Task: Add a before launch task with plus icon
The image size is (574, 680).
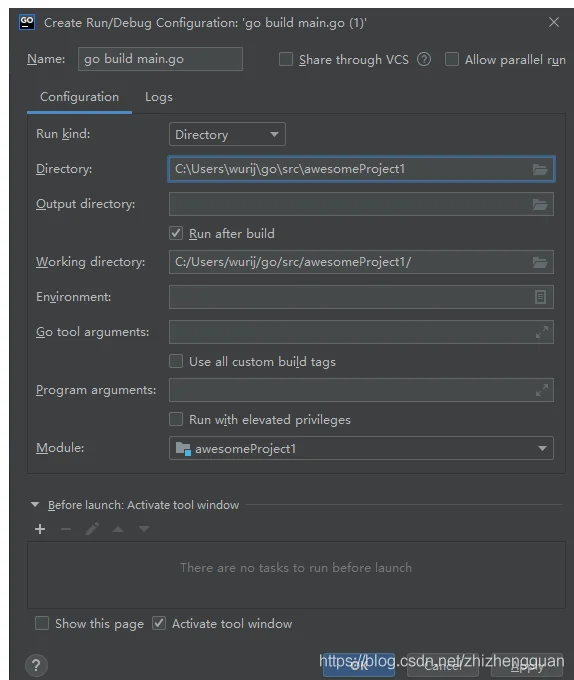Action: tap(40, 529)
